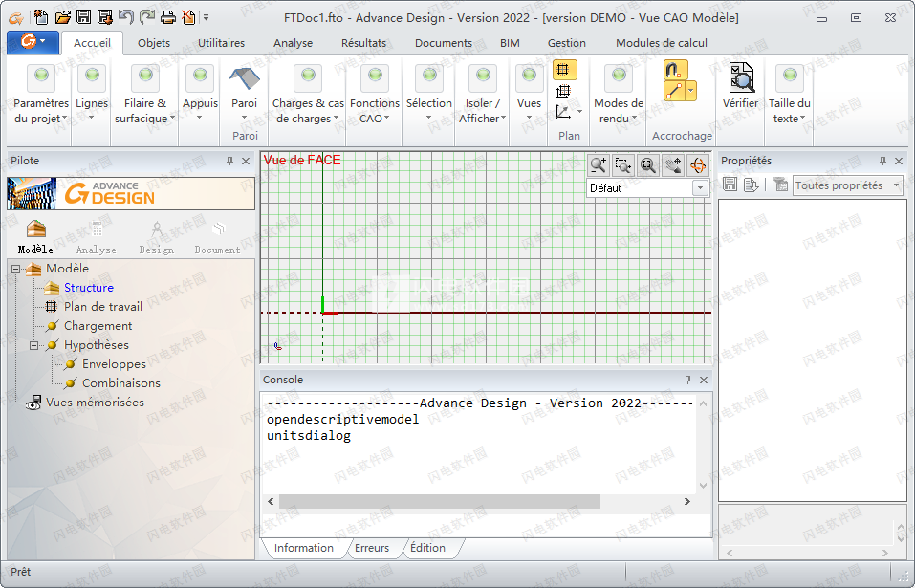The image size is (915, 588).
Task: Create a new document from quick toolbar
Action: (41, 17)
